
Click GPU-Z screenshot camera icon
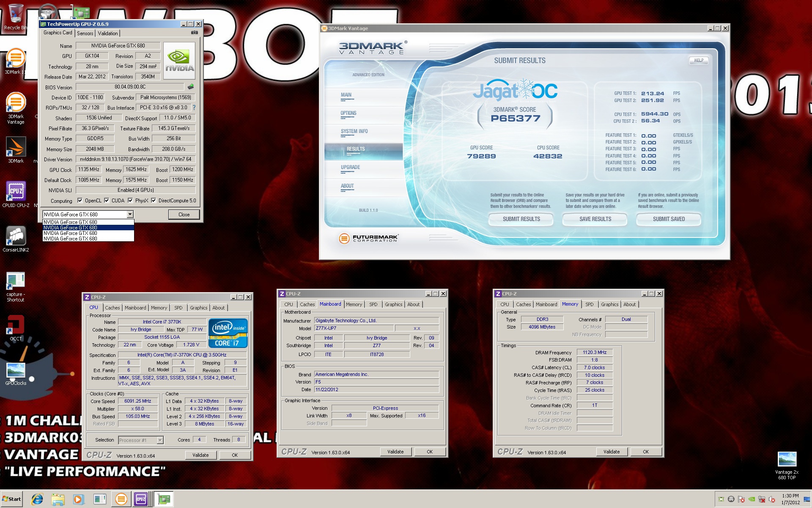(194, 33)
